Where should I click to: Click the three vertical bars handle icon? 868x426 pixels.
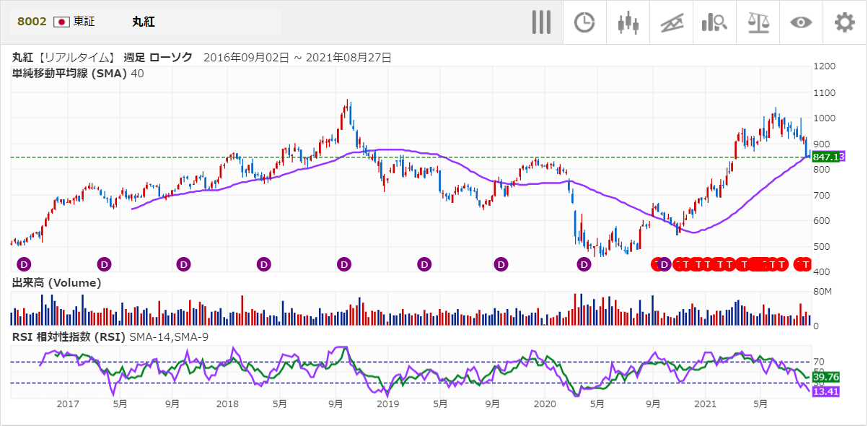[541, 22]
